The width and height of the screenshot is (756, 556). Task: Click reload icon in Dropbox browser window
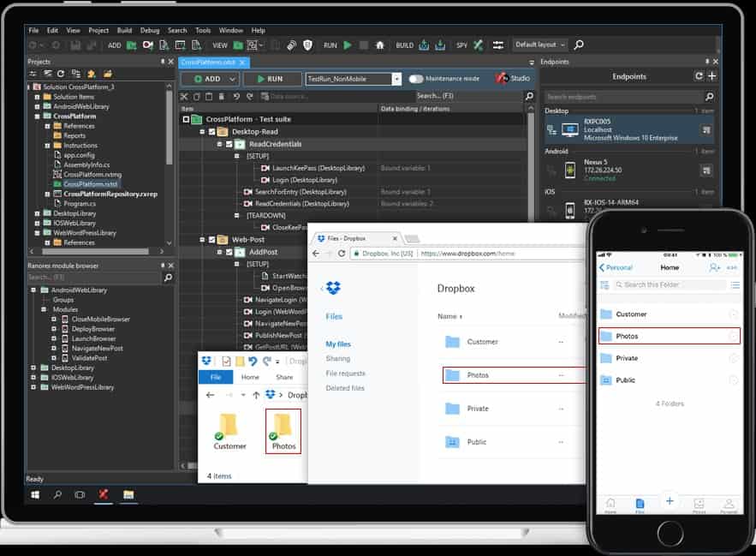point(342,254)
